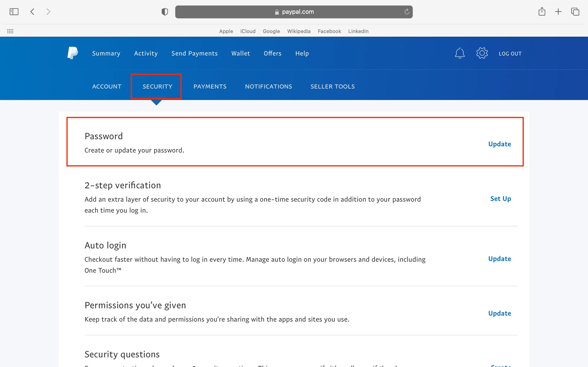Switch to the Payments tab
Screen dimensions: 588x367
[x=210, y=86]
